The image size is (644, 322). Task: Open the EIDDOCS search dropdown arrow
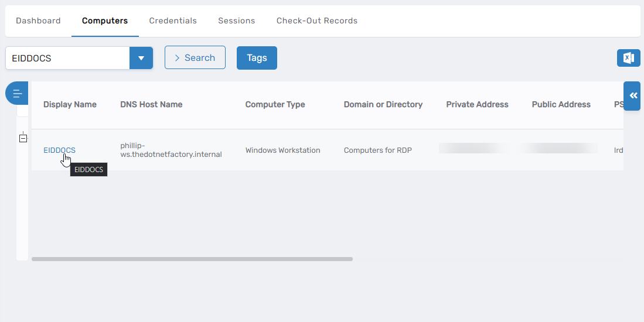pos(141,59)
